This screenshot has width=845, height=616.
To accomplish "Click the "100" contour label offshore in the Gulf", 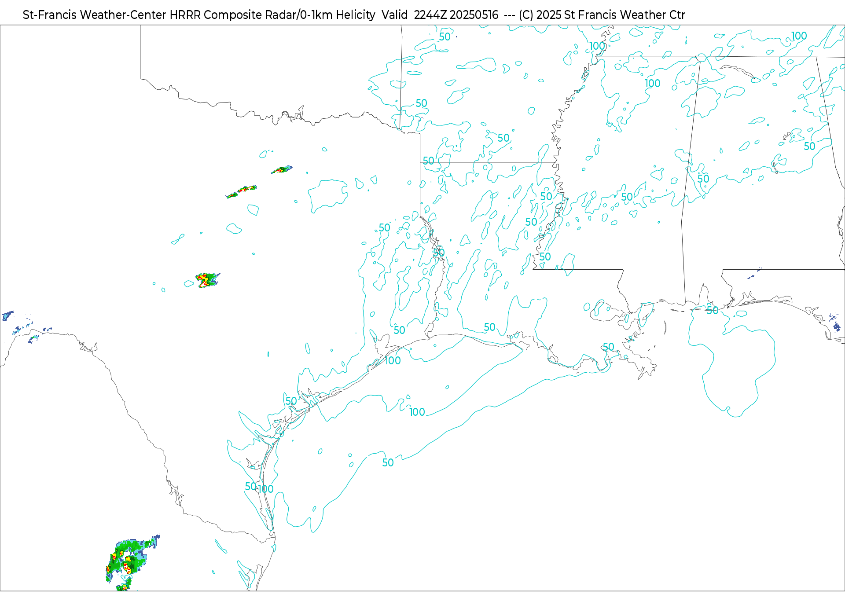I will click(x=417, y=412).
